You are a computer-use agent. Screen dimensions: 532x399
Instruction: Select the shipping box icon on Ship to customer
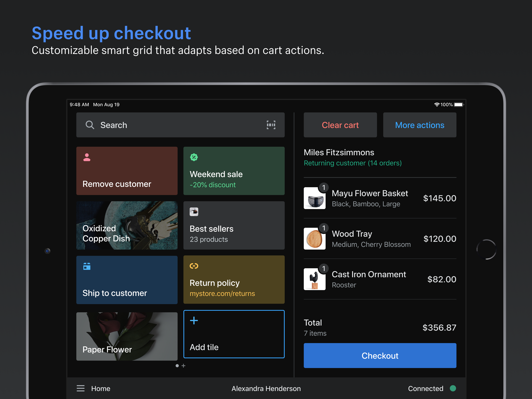[x=87, y=266]
